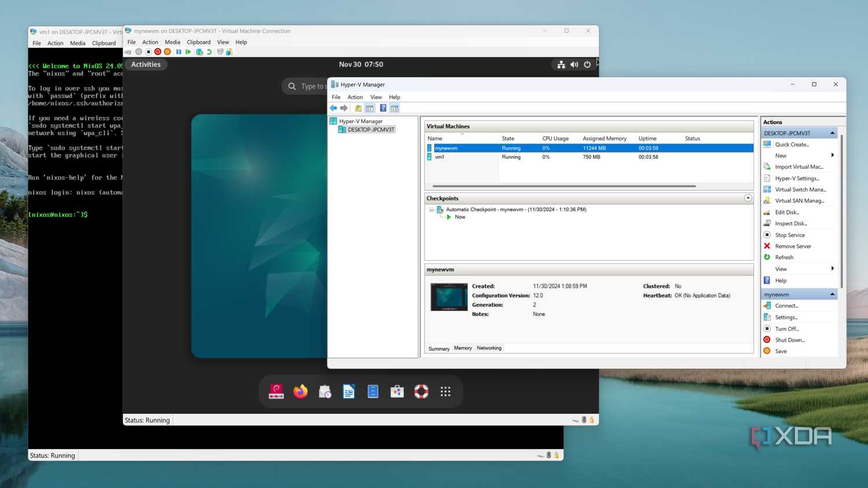Click Connect action for mynewvm
The width and height of the screenshot is (868, 488).
coord(786,306)
